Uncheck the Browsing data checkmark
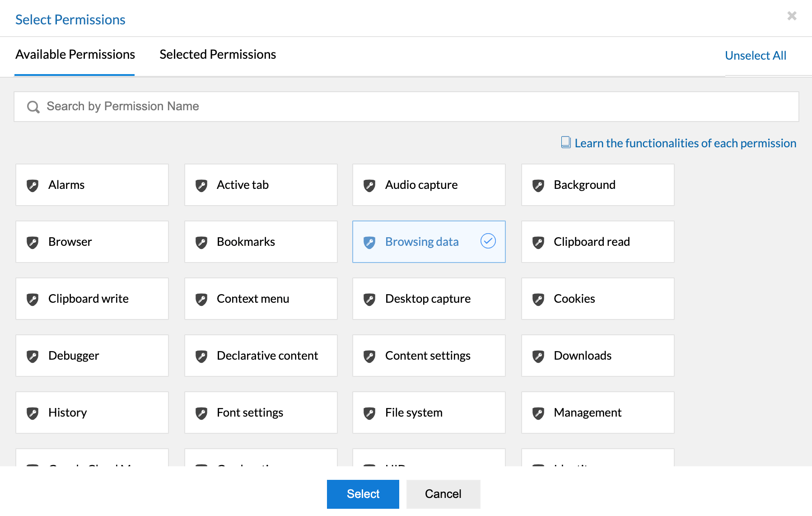The height and width of the screenshot is (516, 812). click(488, 241)
